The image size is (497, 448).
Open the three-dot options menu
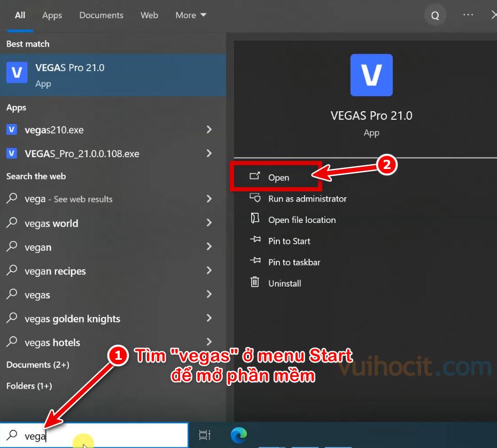[x=468, y=15]
